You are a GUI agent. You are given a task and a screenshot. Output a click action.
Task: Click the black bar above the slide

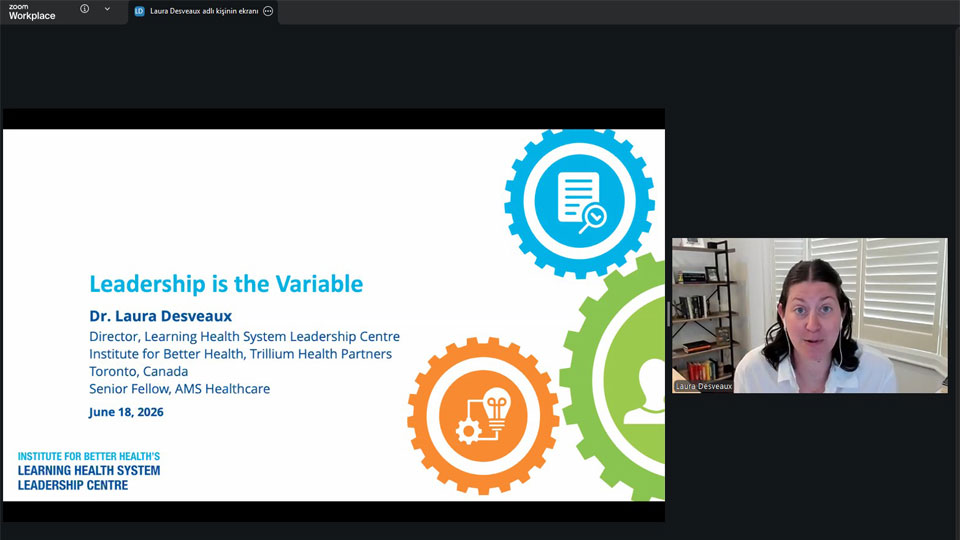[334, 119]
